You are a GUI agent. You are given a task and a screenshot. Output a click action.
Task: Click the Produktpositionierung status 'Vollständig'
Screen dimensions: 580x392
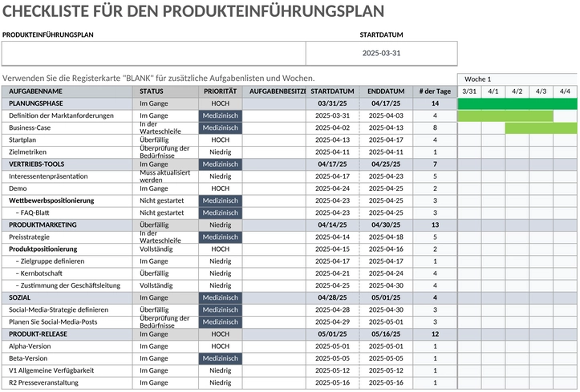165,249
